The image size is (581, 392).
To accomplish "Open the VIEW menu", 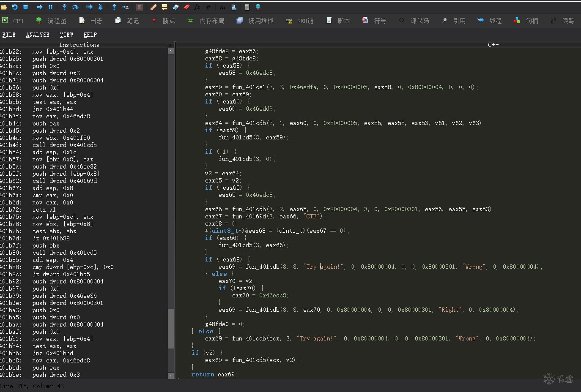I will pos(66,35).
